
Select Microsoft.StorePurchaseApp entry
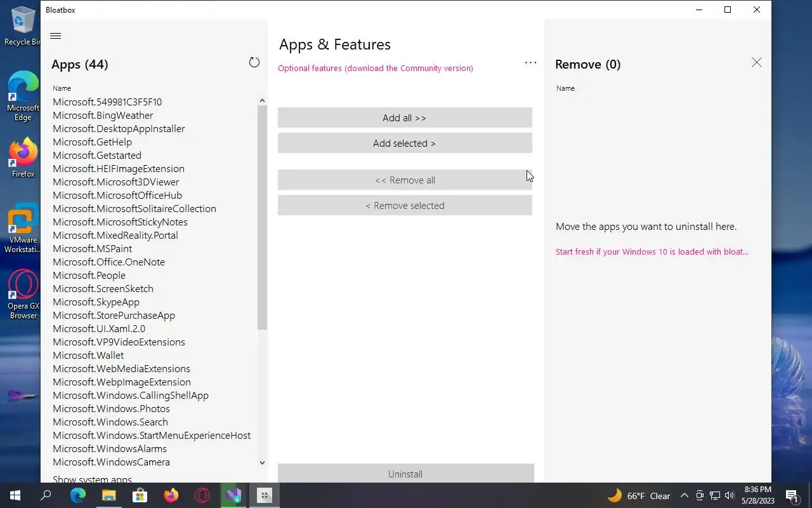tap(114, 315)
